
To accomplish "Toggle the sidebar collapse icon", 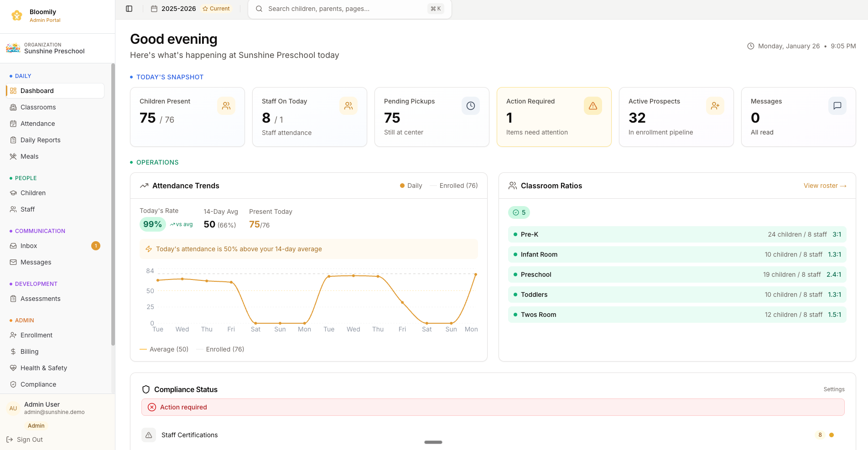I will point(129,9).
